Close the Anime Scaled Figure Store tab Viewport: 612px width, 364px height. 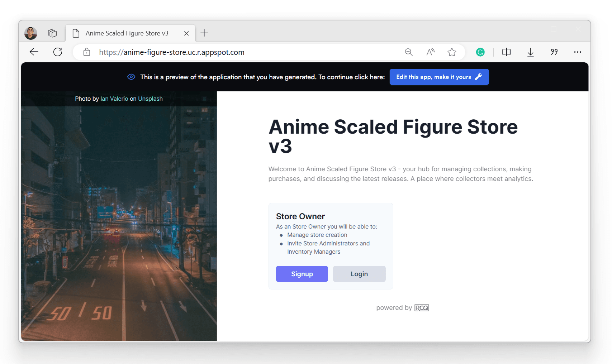tap(186, 33)
